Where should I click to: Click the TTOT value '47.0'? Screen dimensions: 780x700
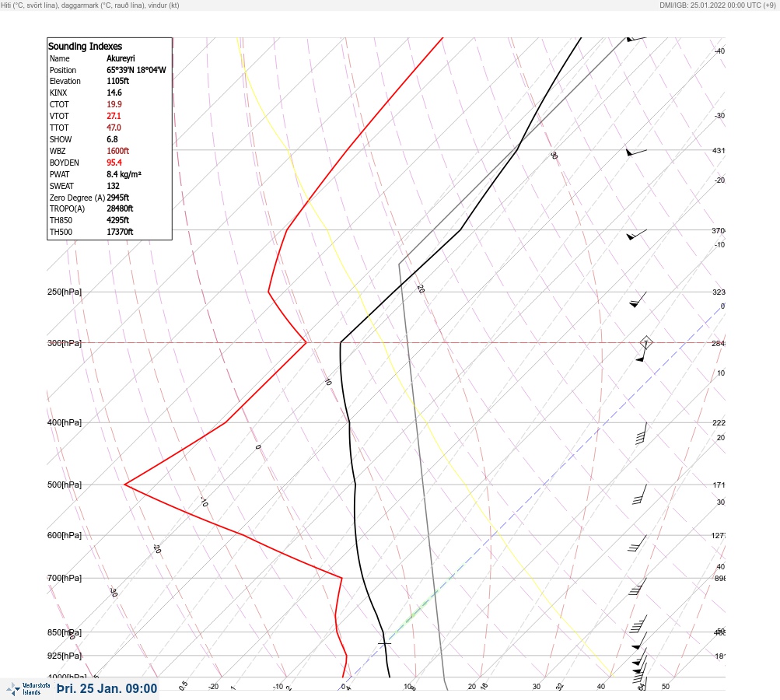tap(114, 128)
